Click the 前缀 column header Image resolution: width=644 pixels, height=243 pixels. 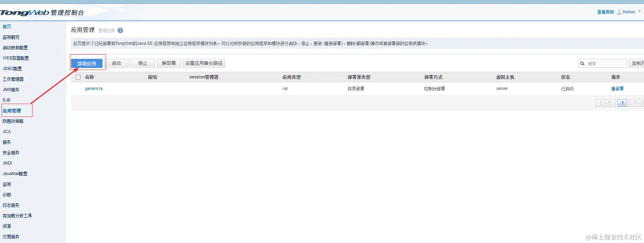153,77
